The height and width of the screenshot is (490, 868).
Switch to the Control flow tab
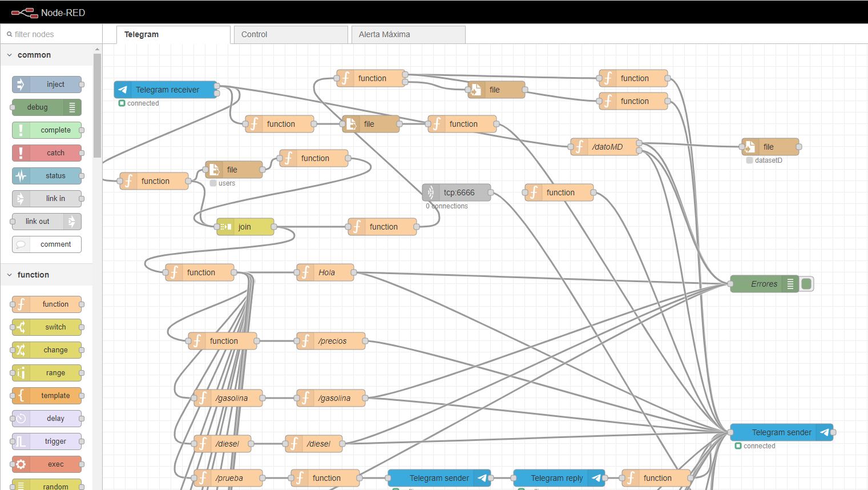click(x=291, y=34)
